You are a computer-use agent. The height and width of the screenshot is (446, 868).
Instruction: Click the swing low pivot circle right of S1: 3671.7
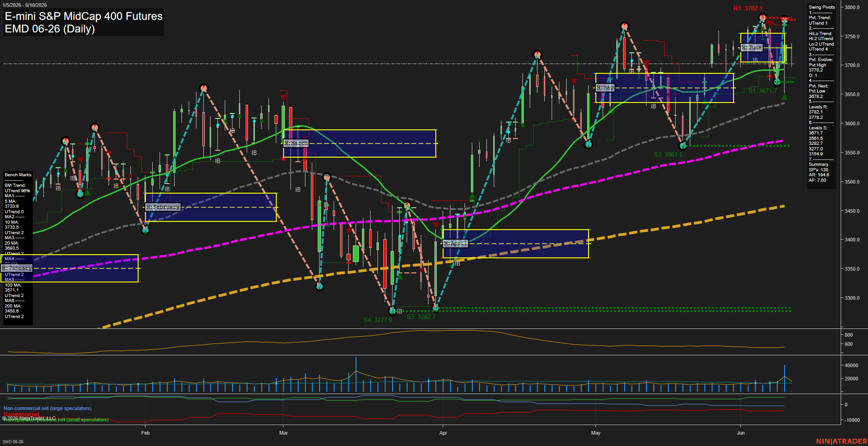coord(778,82)
